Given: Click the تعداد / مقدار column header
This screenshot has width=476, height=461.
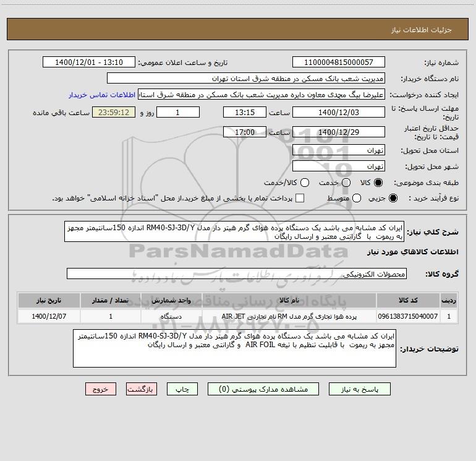Looking at the screenshot, I should [x=111, y=300].
